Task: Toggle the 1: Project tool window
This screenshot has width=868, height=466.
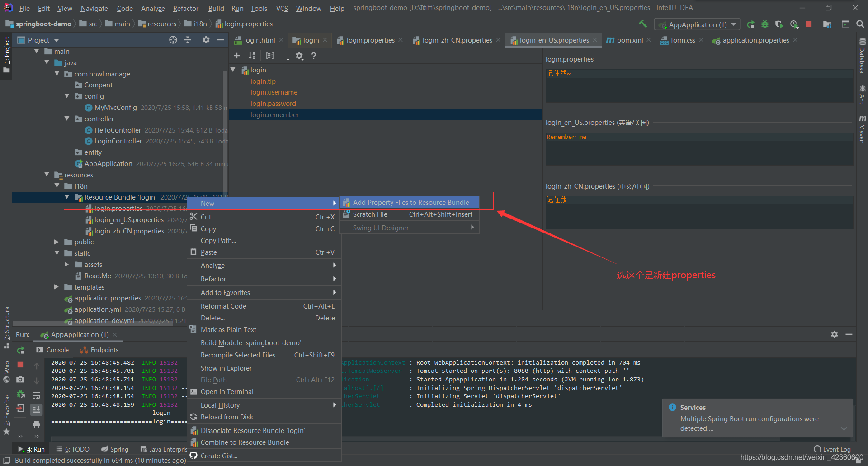Action: [x=6, y=54]
